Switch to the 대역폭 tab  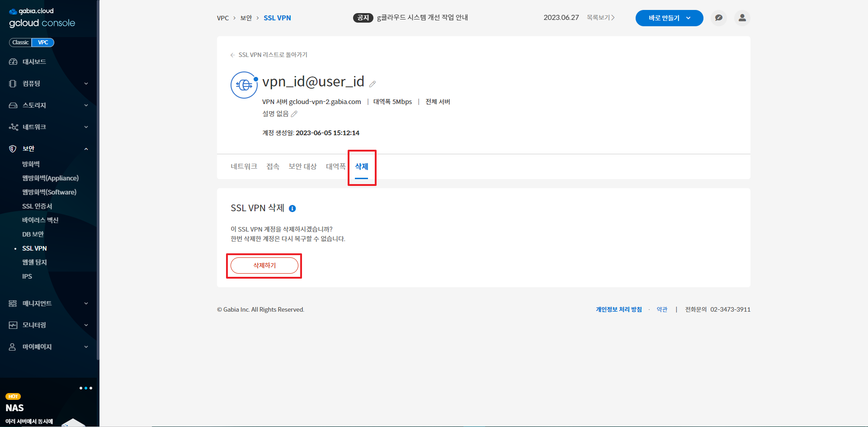[335, 166]
